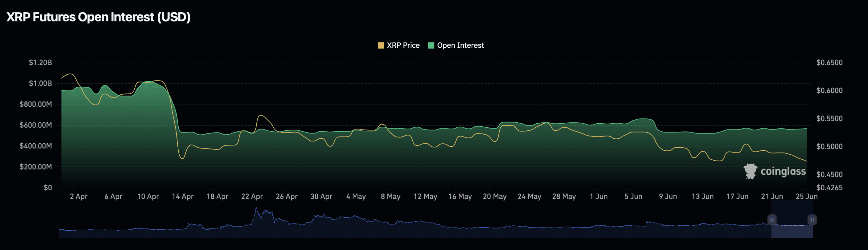The width and height of the screenshot is (868, 250).
Task: Click the 13 Jun date label
Action: pos(703,196)
